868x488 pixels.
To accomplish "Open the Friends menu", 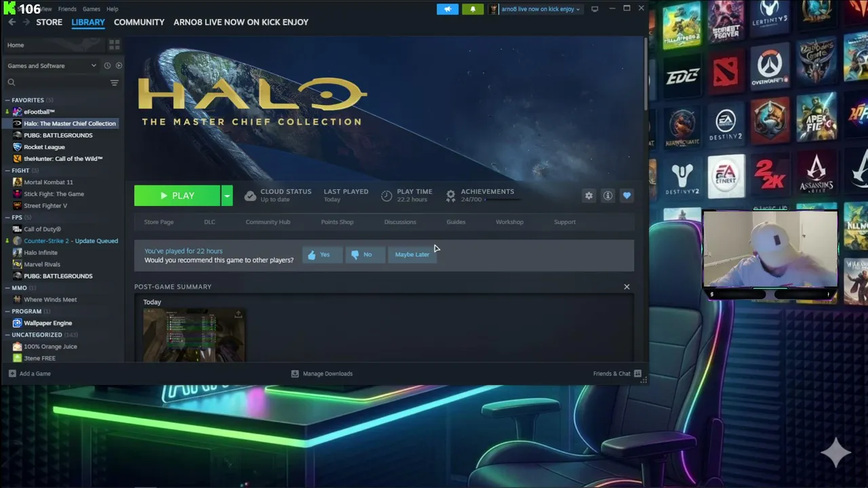I will click(67, 9).
